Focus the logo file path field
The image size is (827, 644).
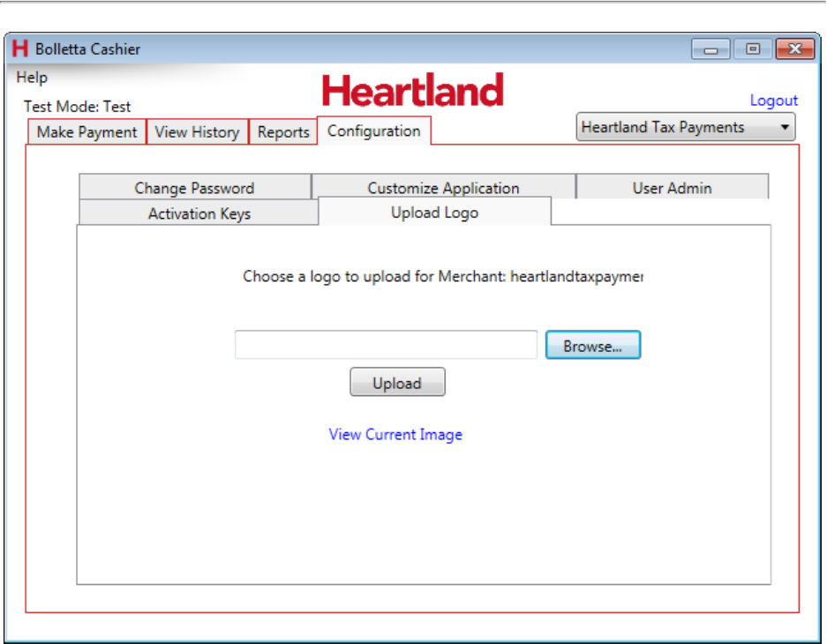(x=386, y=345)
